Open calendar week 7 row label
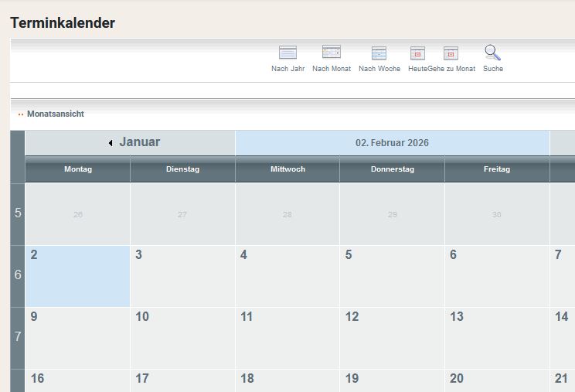Image resolution: width=575 pixels, height=392 pixels. (18, 337)
